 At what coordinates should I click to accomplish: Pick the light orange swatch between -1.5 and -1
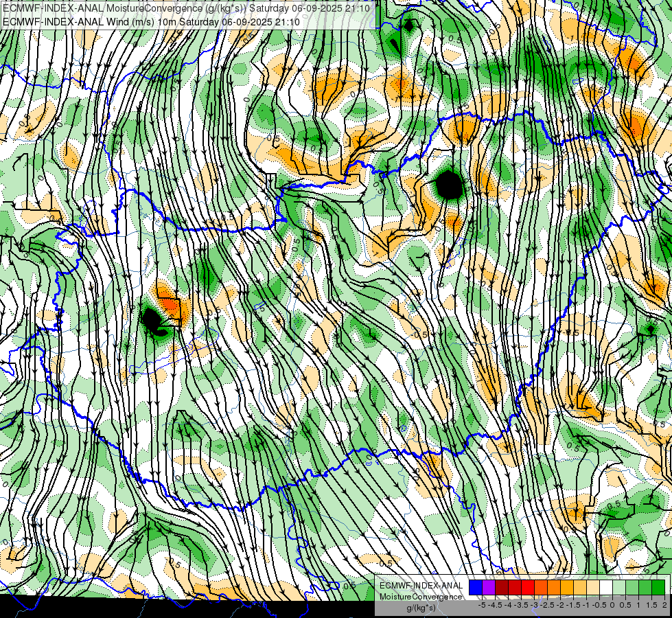580,588
